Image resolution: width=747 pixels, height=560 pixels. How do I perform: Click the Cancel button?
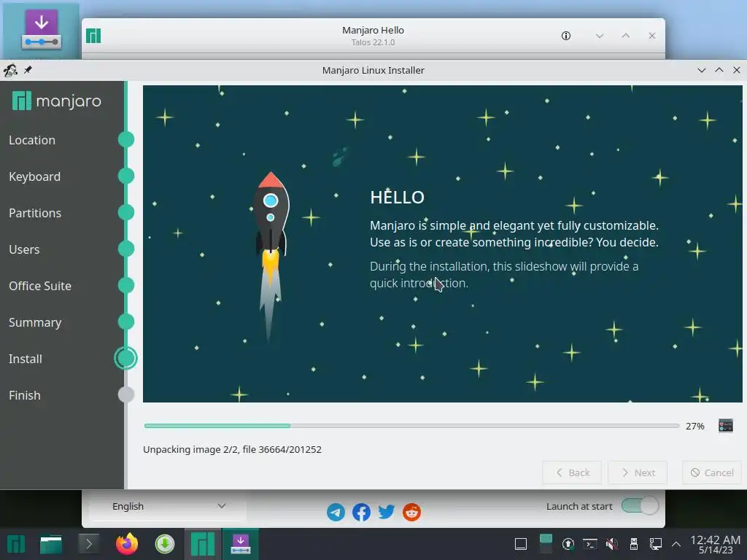click(x=712, y=472)
